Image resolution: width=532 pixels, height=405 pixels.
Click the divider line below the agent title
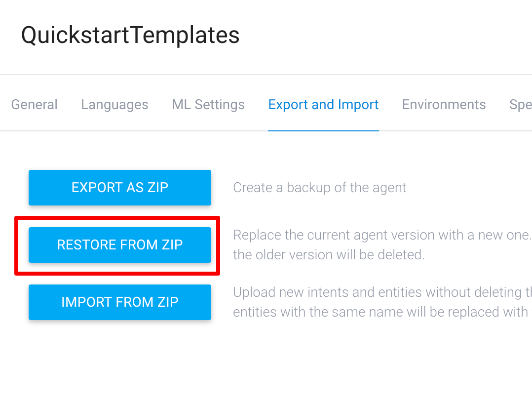tap(266, 75)
